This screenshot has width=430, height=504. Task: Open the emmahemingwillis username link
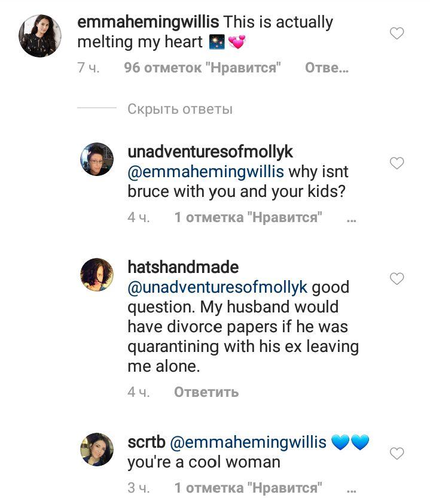click(148, 22)
